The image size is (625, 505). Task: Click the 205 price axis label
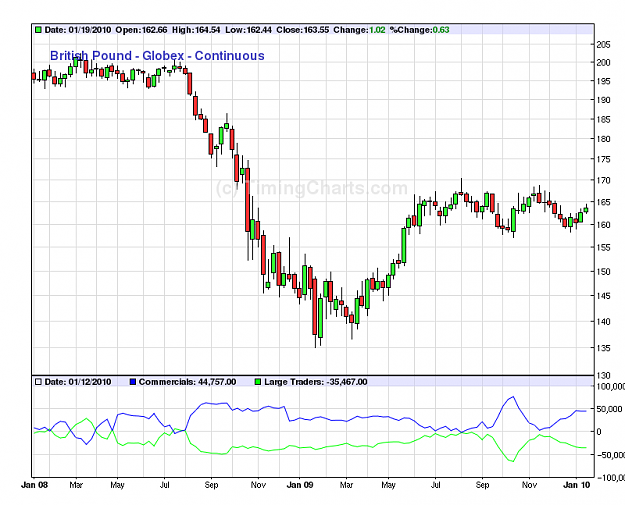(603, 45)
